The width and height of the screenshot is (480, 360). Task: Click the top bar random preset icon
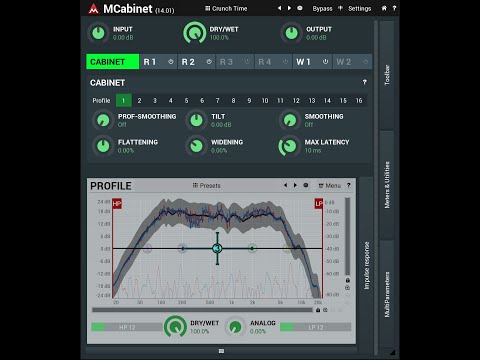[x=300, y=8]
